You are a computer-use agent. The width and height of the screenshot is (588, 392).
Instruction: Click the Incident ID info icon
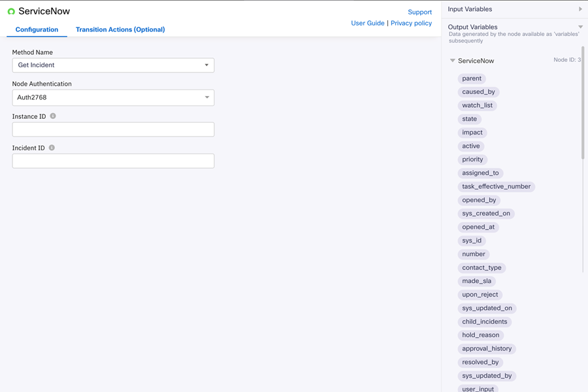point(52,148)
